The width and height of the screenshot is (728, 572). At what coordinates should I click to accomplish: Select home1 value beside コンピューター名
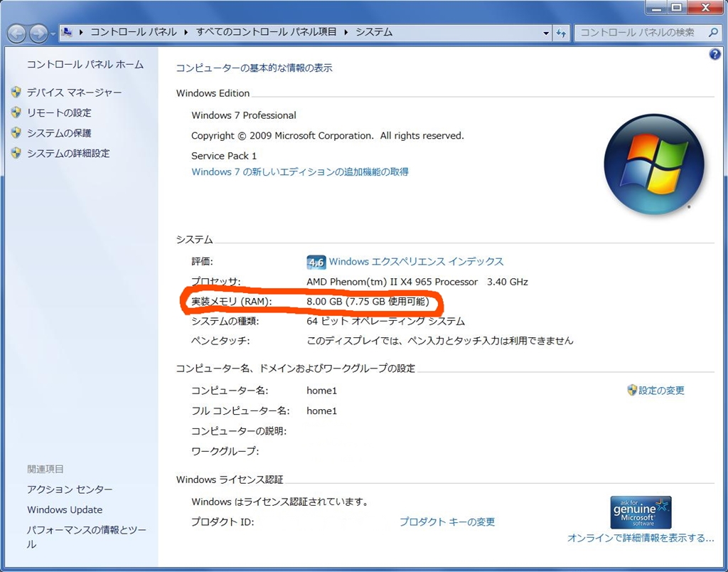coord(322,391)
